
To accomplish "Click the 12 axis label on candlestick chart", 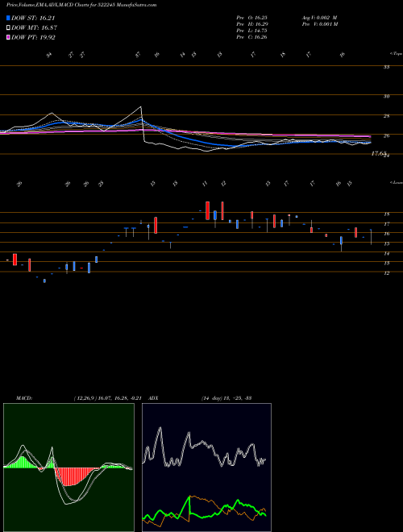I will tap(386, 272).
